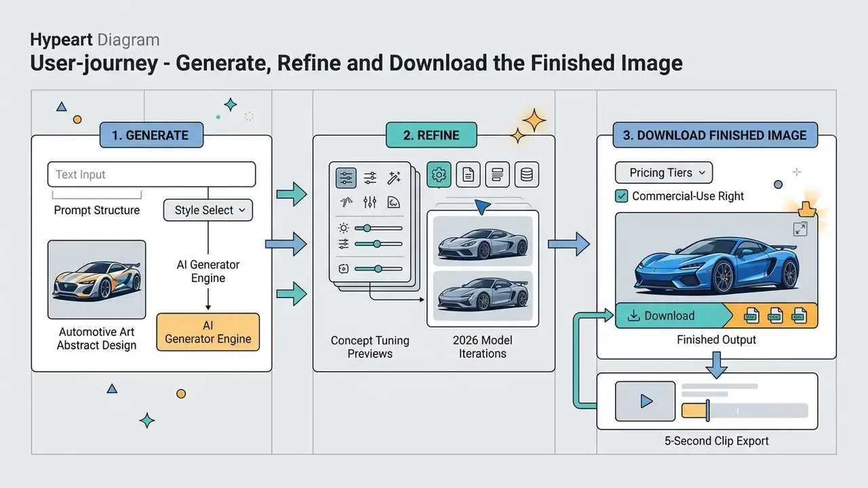The width and height of the screenshot is (868, 488).
Task: Select the rightmost file format icon in orange bar
Action: click(799, 316)
